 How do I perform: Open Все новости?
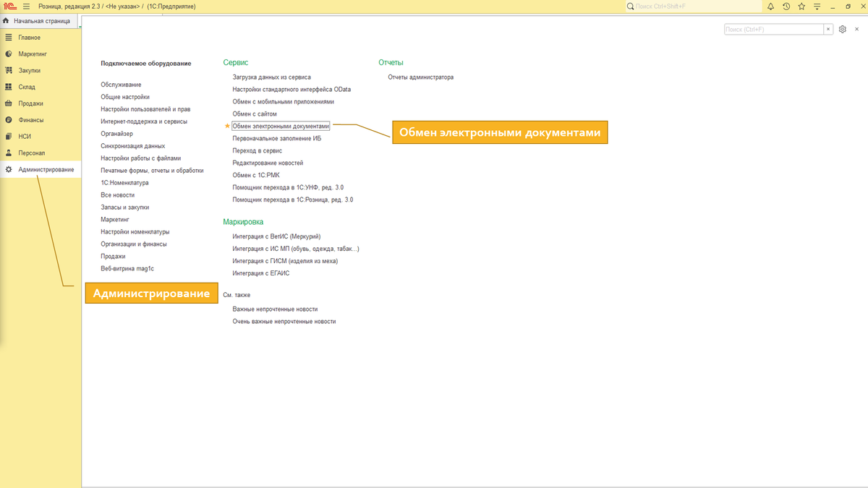click(117, 195)
